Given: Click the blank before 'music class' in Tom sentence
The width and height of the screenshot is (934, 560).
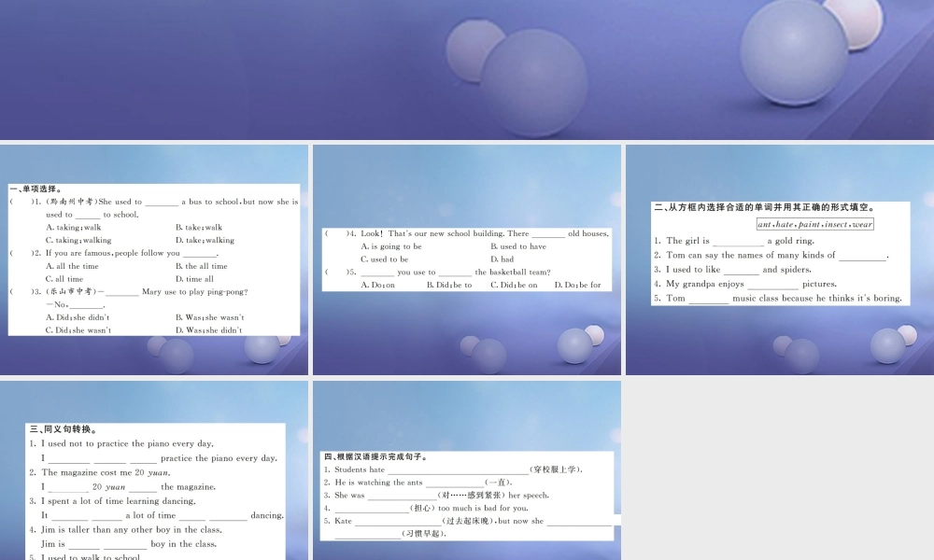Looking at the screenshot, I should 709,300.
